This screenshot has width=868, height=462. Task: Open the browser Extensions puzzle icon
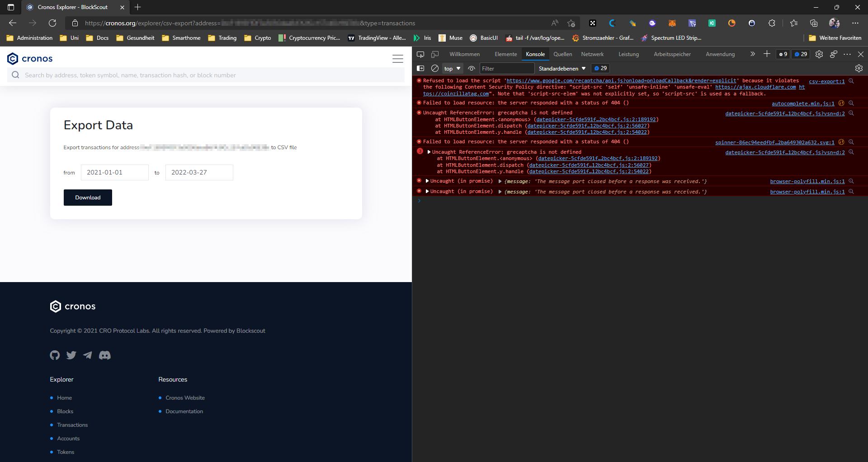[x=772, y=23]
